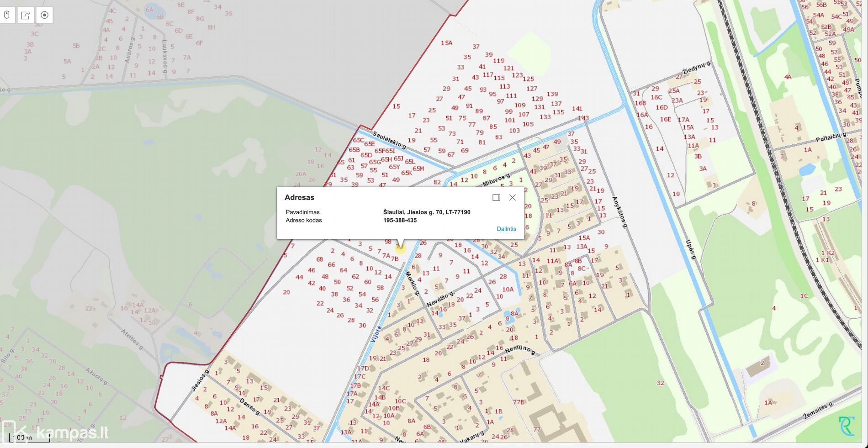Select address point 65M on the map
This screenshot has height=448, width=868.
(418, 169)
